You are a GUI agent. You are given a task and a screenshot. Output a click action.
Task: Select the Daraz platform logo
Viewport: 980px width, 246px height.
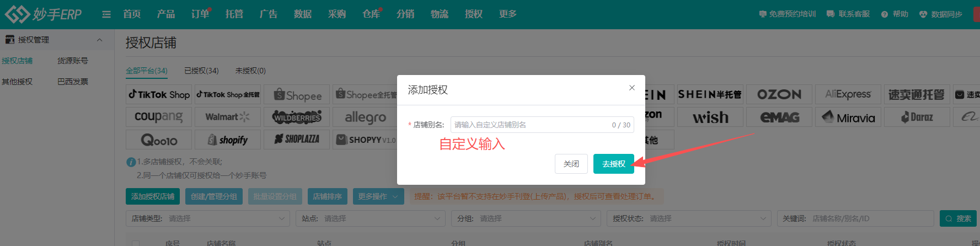point(917,117)
